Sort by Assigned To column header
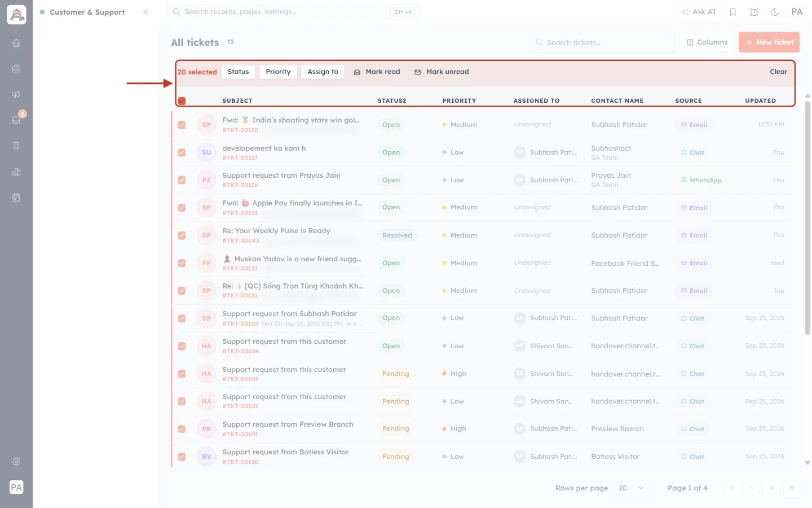 pyautogui.click(x=536, y=100)
